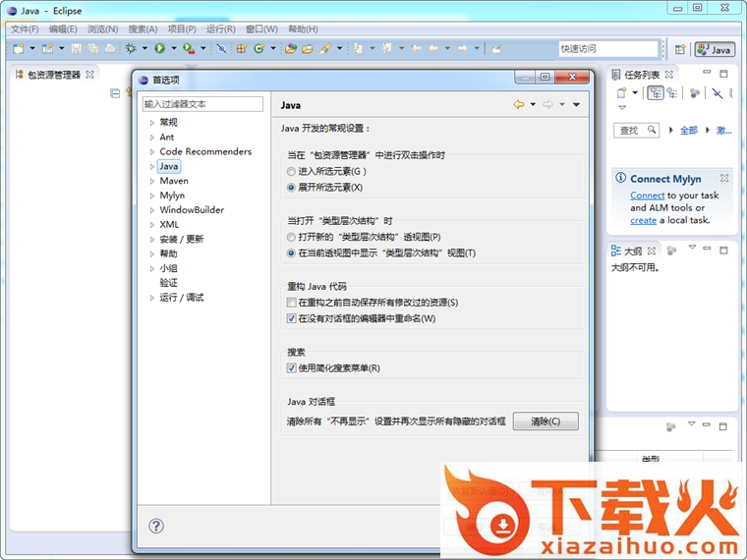Expand the 常规 tree node
This screenshot has height=560, width=747.
click(x=152, y=123)
